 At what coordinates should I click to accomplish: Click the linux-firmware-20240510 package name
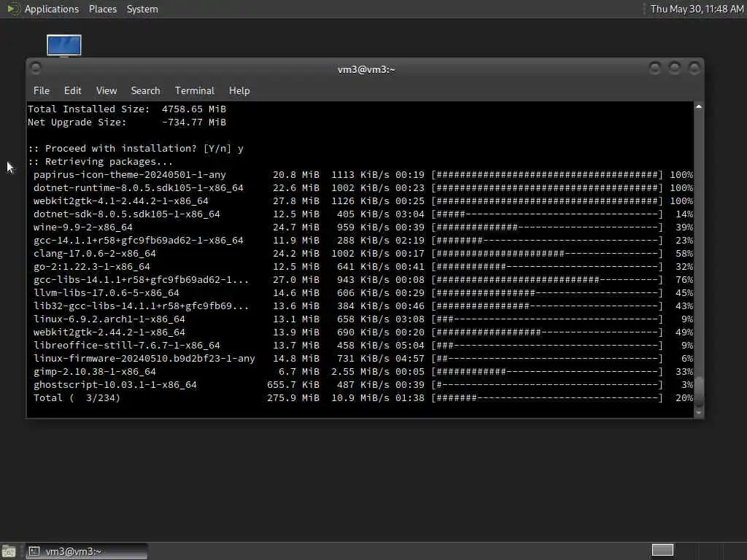(x=144, y=359)
